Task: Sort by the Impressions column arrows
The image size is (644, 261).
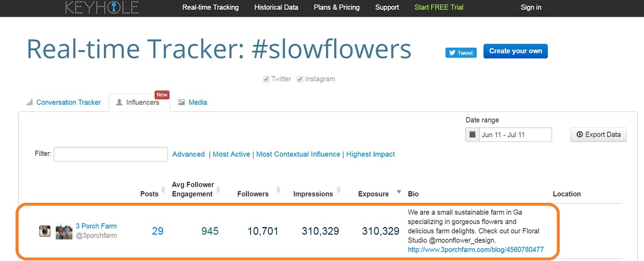Action: point(339,190)
